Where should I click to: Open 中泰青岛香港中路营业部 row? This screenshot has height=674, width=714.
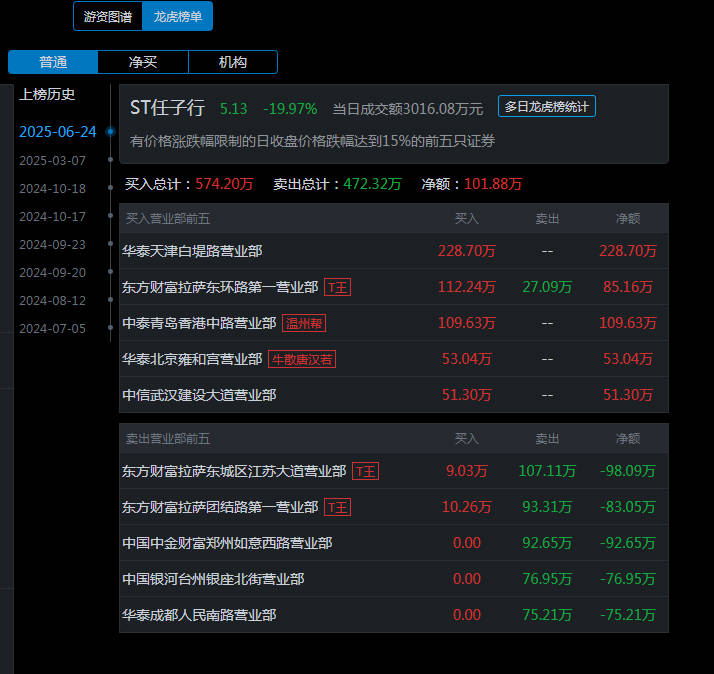coord(393,323)
